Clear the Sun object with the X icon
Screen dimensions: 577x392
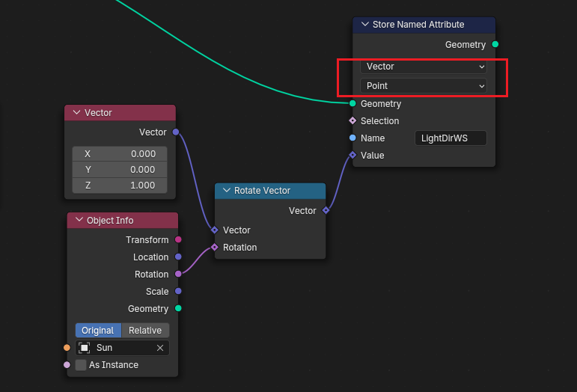[159, 348]
